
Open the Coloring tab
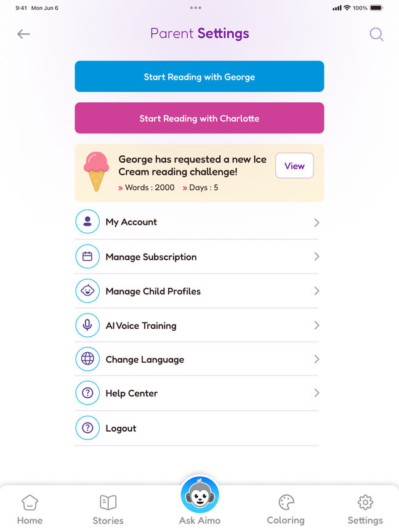coord(286,509)
